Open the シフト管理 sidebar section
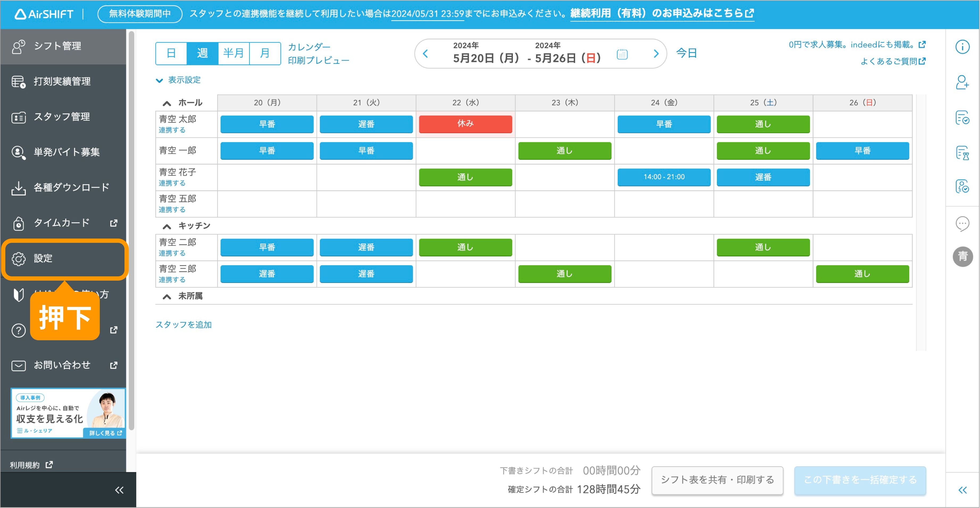The image size is (980, 508). 63,46
